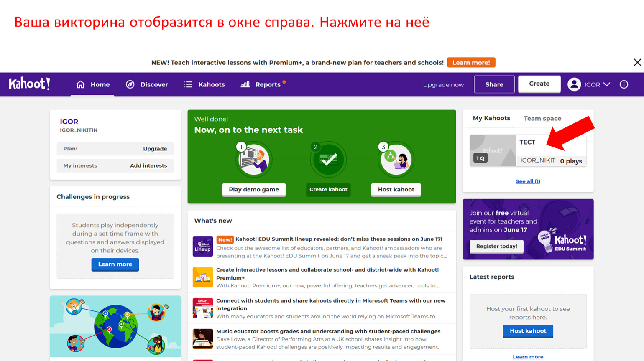Image resolution: width=644 pixels, height=361 pixels.
Task: Click the Kahoots list icon
Action: [x=188, y=84]
